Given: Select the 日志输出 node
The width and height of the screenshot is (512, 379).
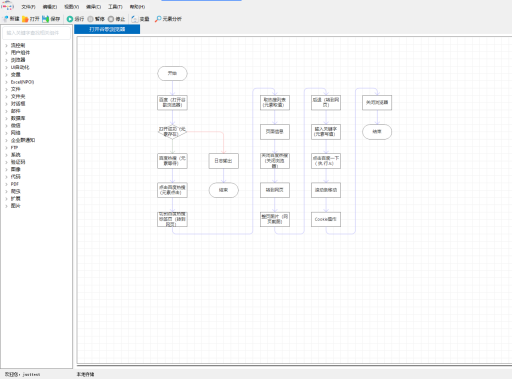Looking at the screenshot, I should coord(224,161).
